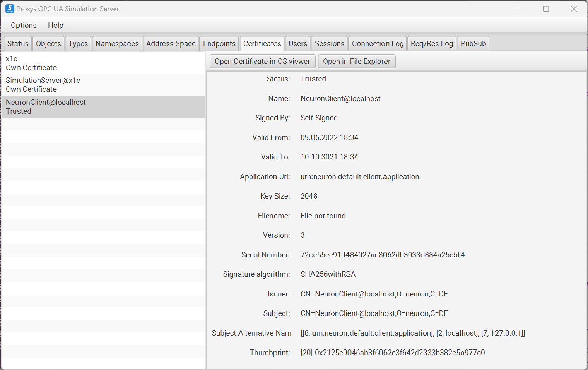Click Open Certificate in OS viewer button
Viewport: 588px width, 370px height.
262,61
